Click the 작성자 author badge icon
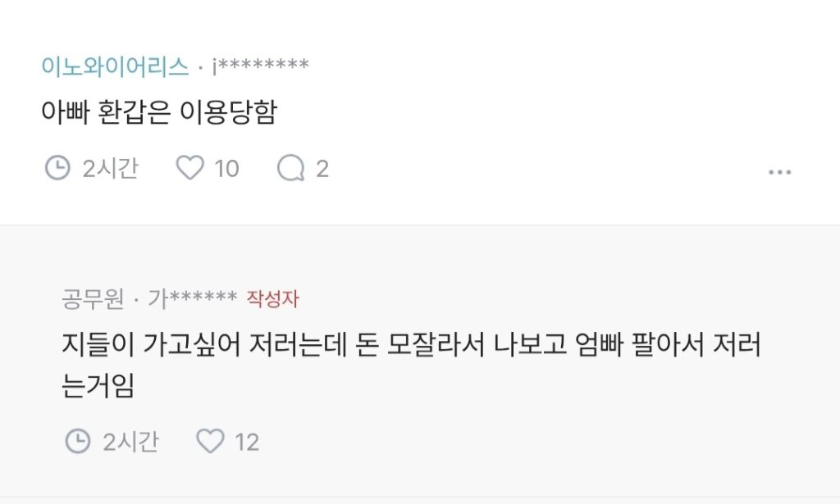840x504 pixels. tap(271, 297)
